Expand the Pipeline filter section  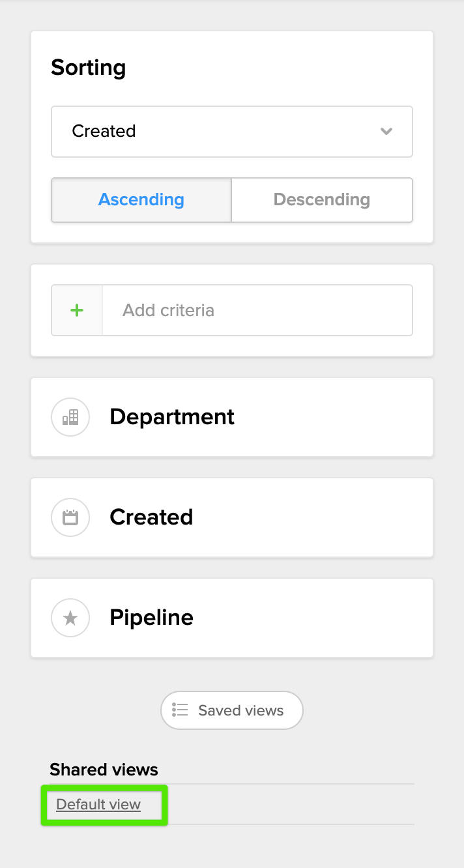click(x=151, y=618)
